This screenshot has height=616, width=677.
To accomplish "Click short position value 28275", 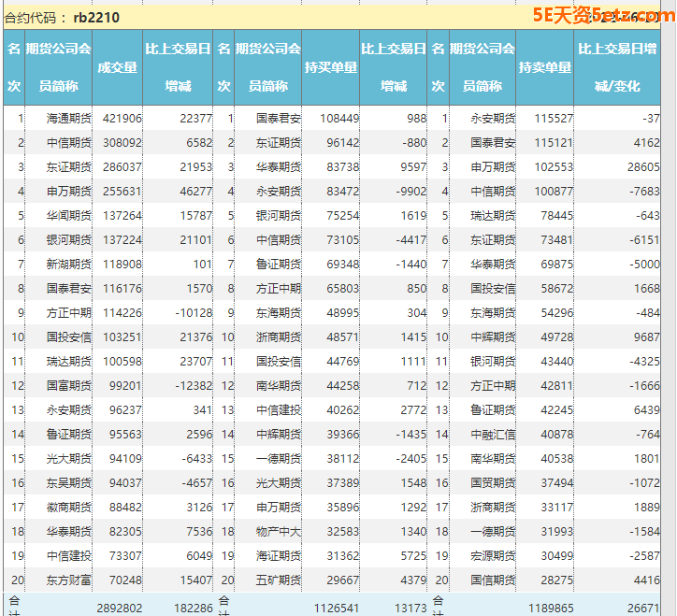I will click(x=557, y=580).
